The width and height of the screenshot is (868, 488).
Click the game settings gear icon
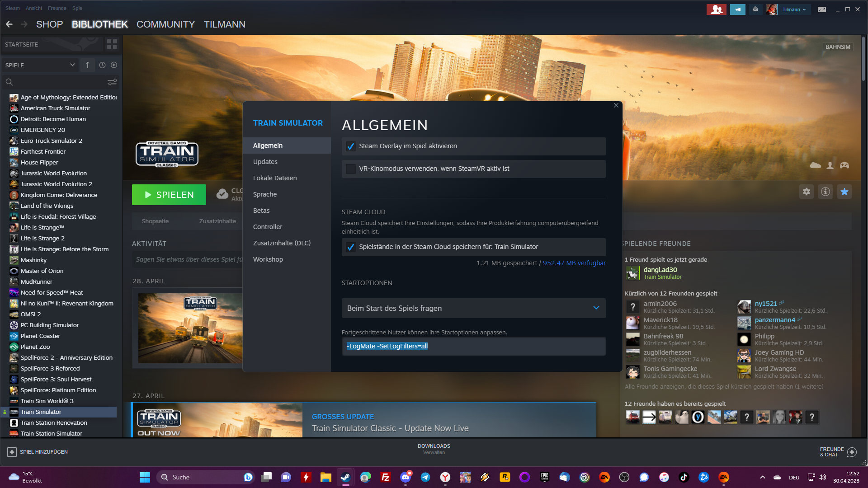click(807, 192)
